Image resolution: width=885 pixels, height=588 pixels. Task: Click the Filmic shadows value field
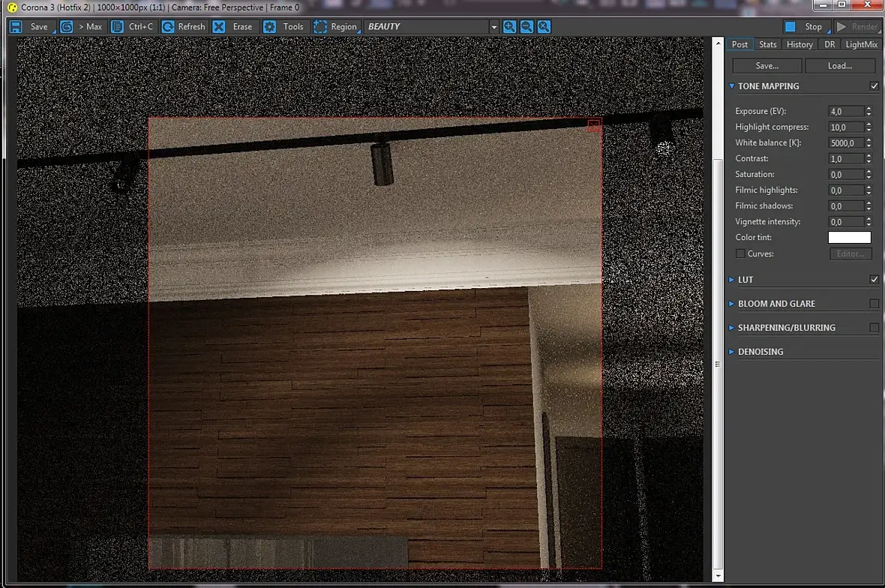[846, 206]
